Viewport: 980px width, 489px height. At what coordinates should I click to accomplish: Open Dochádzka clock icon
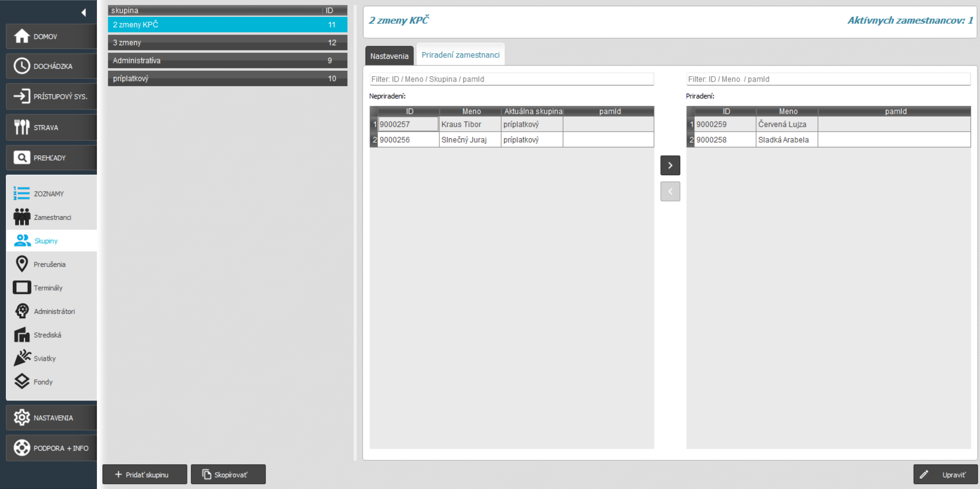pyautogui.click(x=22, y=66)
